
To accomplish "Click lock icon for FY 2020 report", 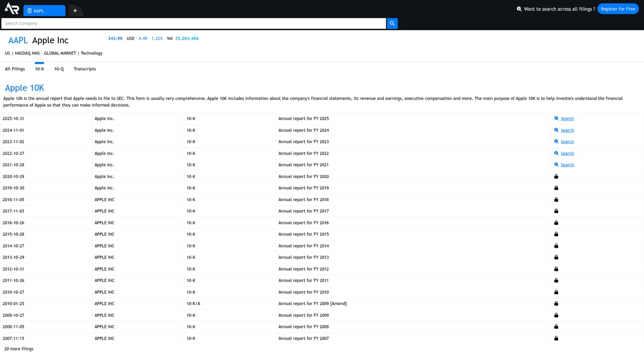I will tap(556, 176).
